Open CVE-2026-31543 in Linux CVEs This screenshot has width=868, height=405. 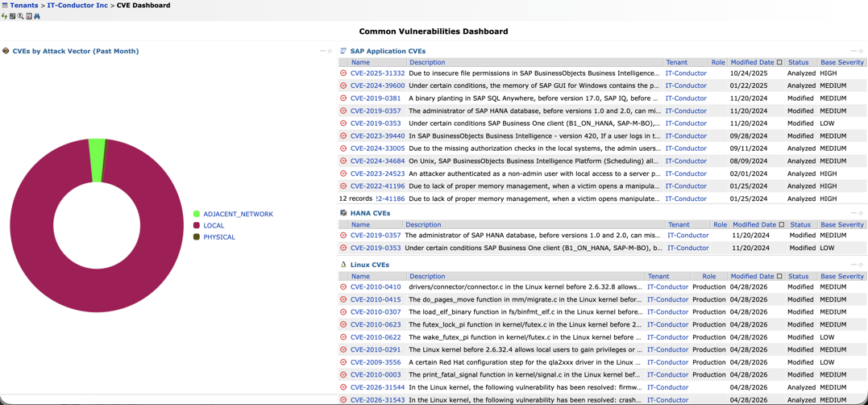377,400
